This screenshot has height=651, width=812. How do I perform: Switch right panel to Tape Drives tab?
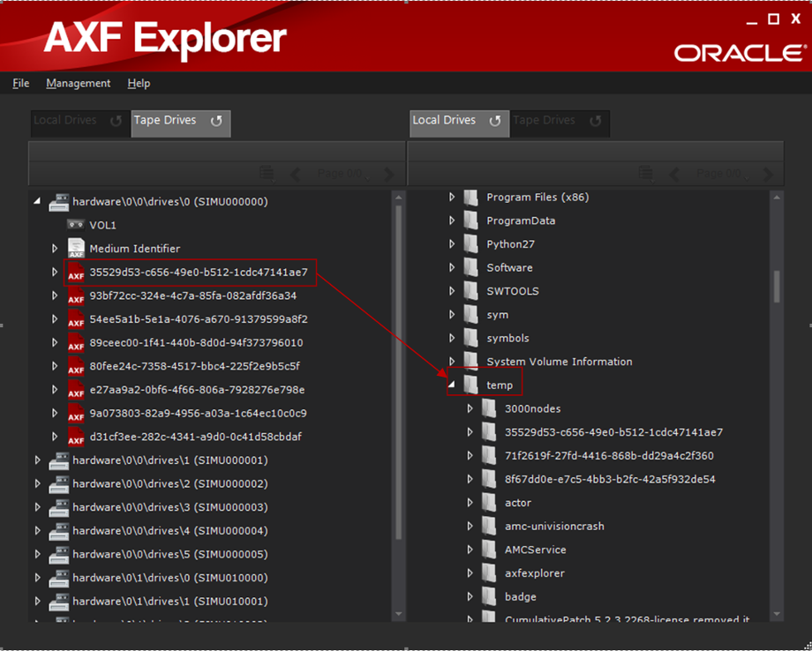click(560, 123)
